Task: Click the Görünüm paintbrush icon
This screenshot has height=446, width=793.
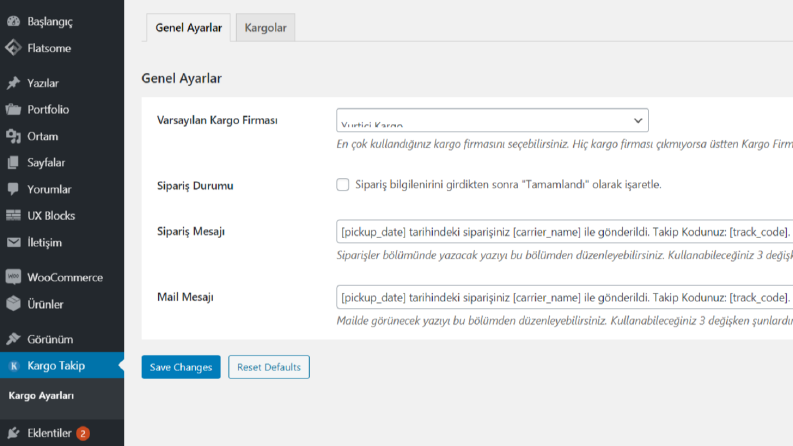Action: (x=14, y=339)
